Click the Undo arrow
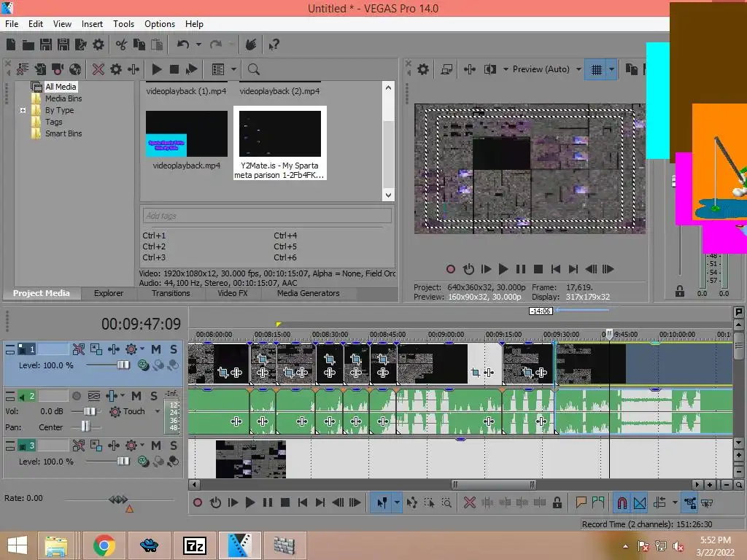 coord(183,44)
